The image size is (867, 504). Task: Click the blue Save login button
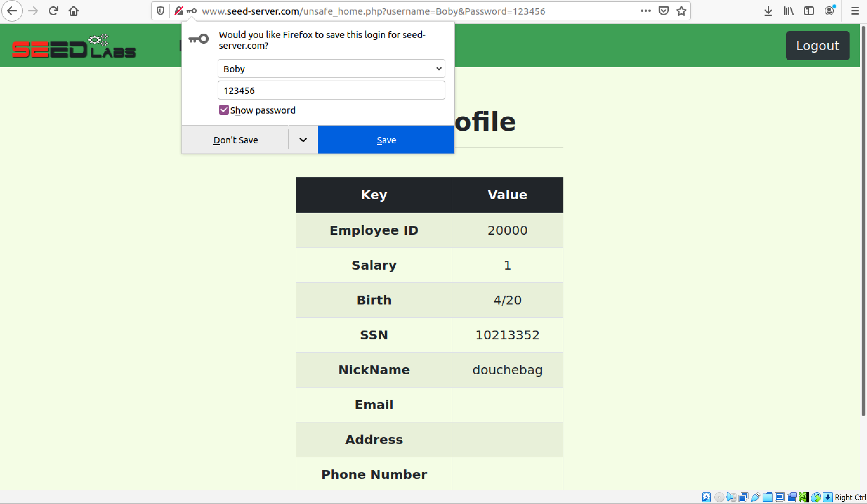coord(386,140)
